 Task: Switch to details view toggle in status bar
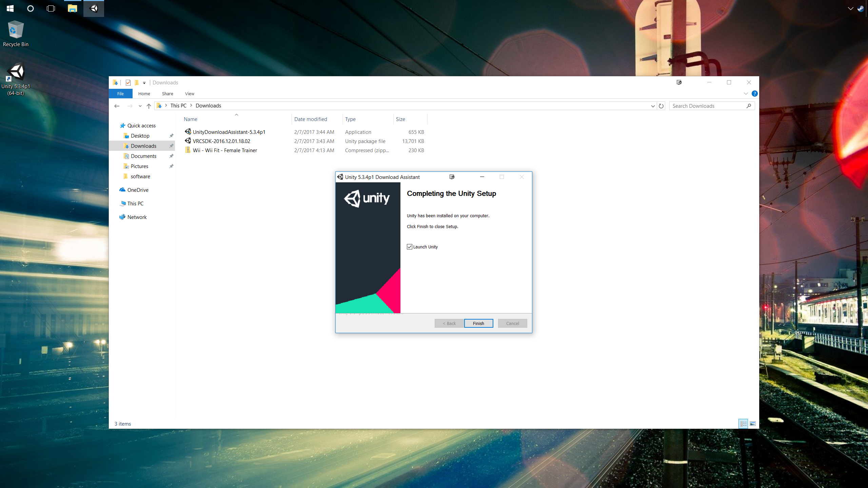(x=743, y=424)
